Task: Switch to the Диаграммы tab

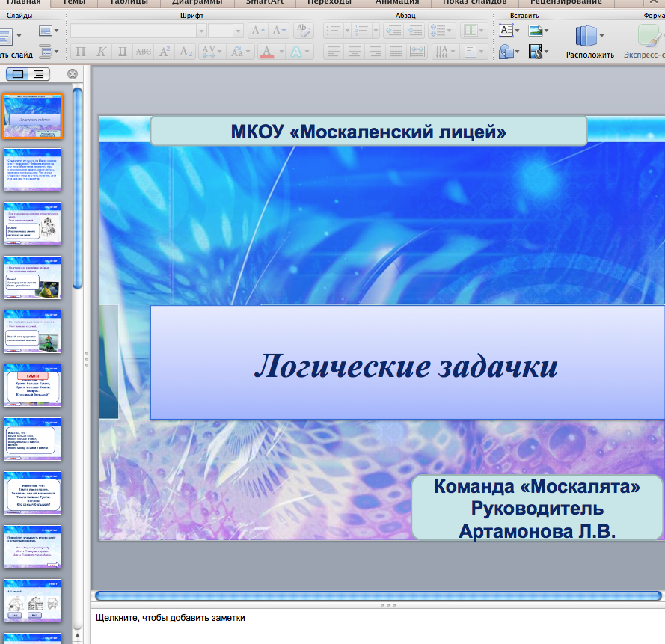Action: 197,2
